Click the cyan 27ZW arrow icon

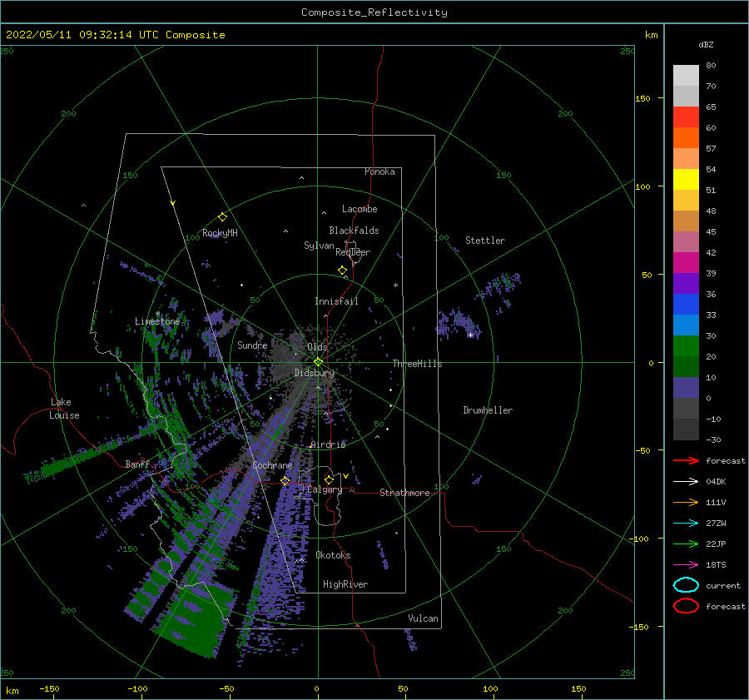(686, 524)
